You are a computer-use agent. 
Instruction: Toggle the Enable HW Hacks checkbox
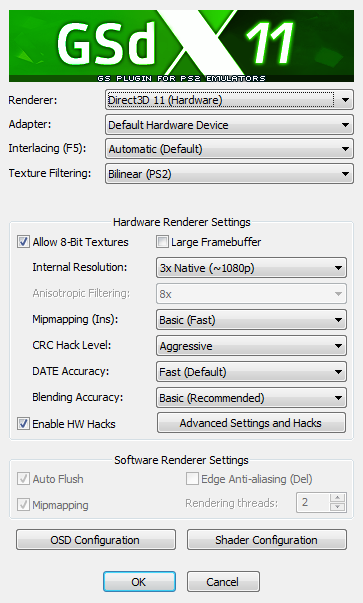[23, 424]
